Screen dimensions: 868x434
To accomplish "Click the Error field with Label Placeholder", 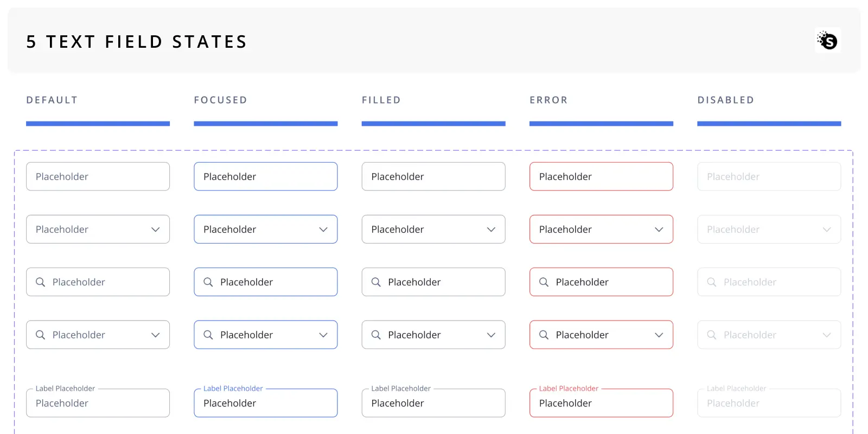I will click(601, 403).
